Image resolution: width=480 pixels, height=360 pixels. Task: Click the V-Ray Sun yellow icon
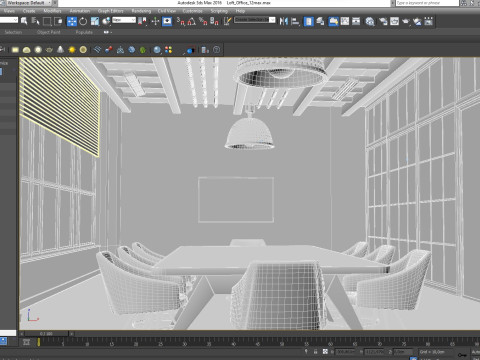(x=72, y=50)
